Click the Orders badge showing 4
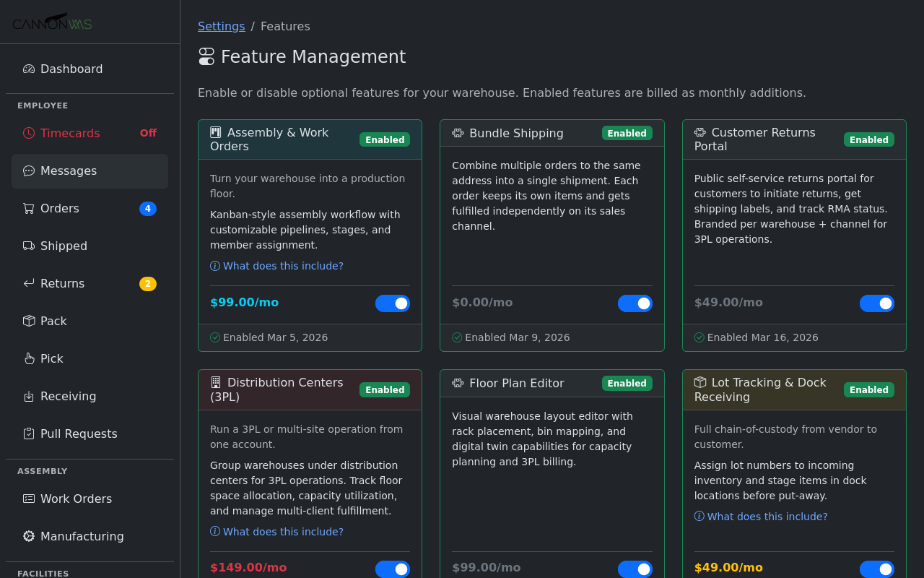Viewport: 924px width, 578px height. point(147,208)
